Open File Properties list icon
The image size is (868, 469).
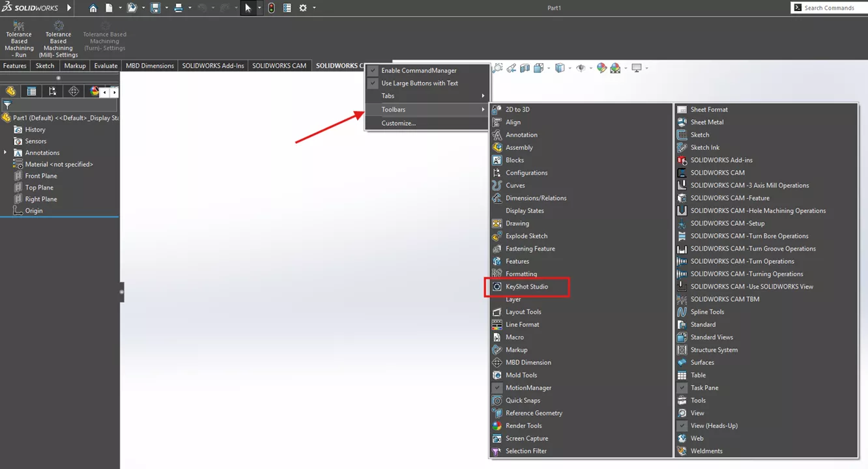click(x=287, y=8)
